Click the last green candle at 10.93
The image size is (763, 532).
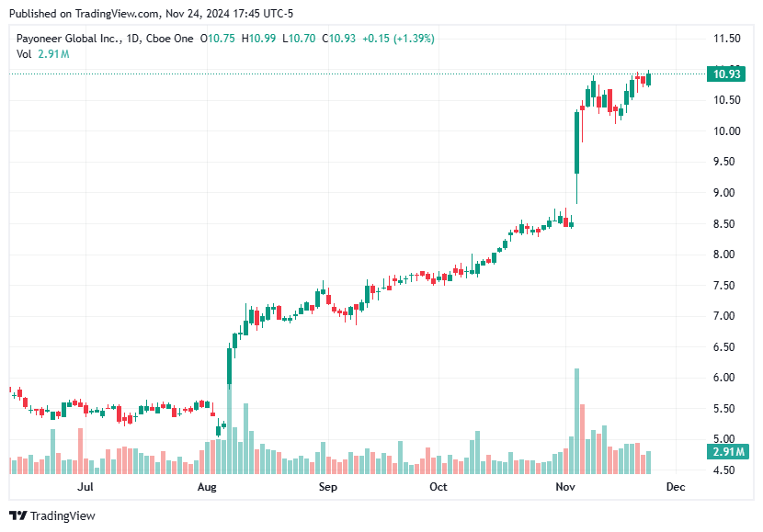(x=649, y=79)
